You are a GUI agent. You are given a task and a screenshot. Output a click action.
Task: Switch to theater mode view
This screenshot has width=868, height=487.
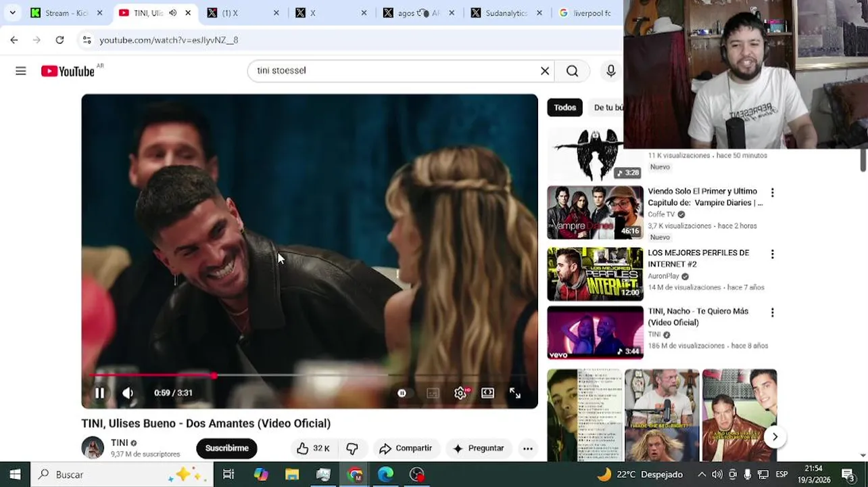coord(487,393)
